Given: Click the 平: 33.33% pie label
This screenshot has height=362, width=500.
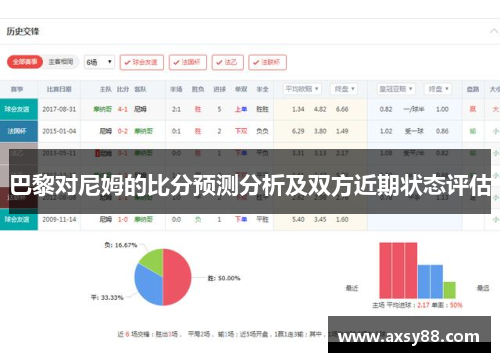Looking at the screenshot, I should click(x=107, y=297).
